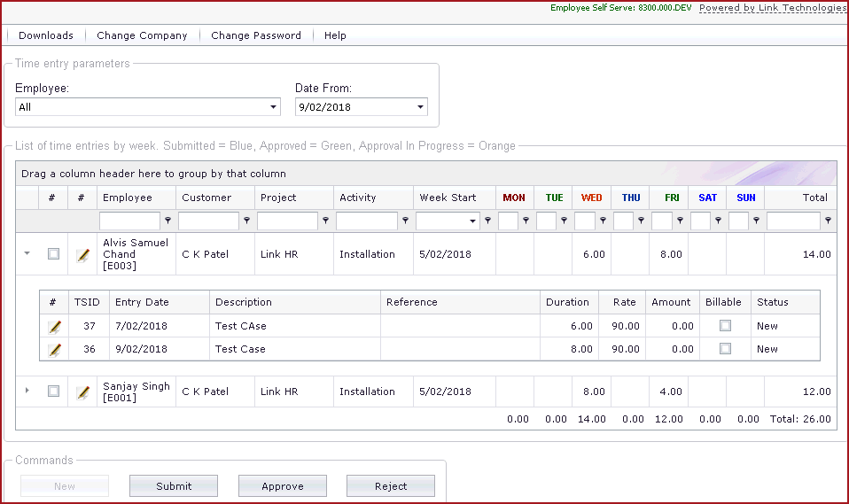This screenshot has height=504, width=849.
Task: Click the Submit button
Action: coord(174,486)
